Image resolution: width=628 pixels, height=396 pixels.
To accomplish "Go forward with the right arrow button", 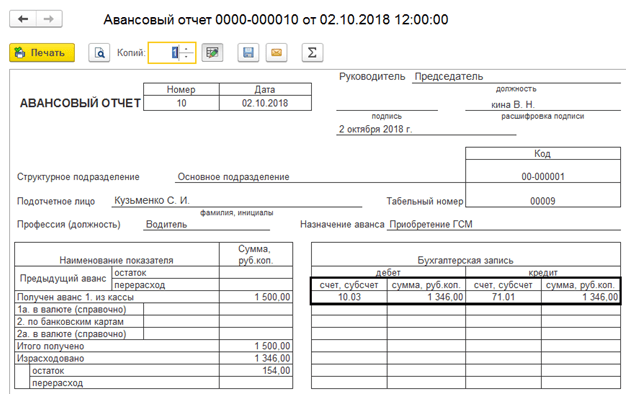I will tap(49, 19).
